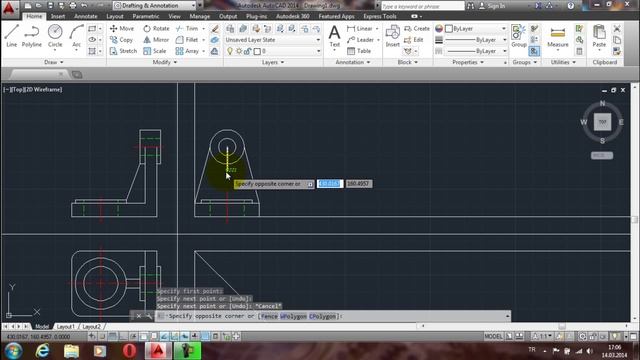Click the ViewCube TOP face

[x=602, y=122]
